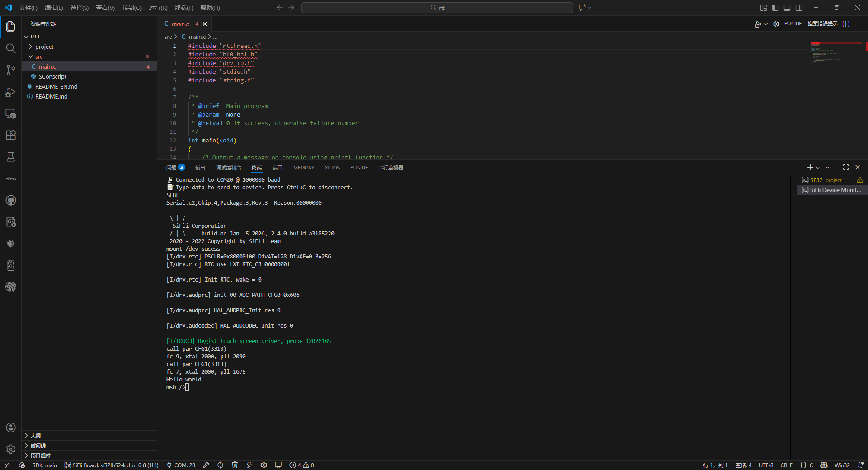Open the Extensions view in activity bar
This screenshot has width=868, height=470.
11,135
